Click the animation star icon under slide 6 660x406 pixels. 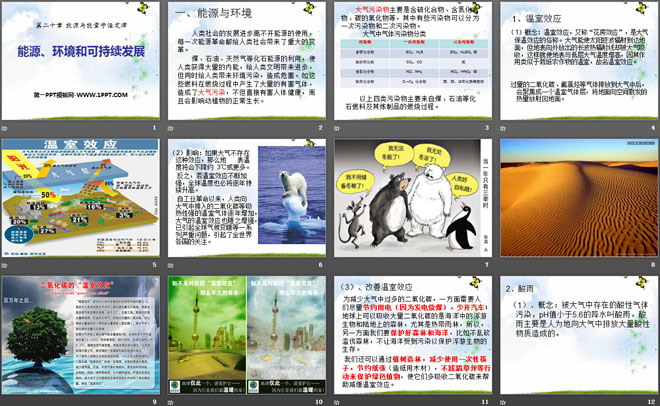pos(171,265)
